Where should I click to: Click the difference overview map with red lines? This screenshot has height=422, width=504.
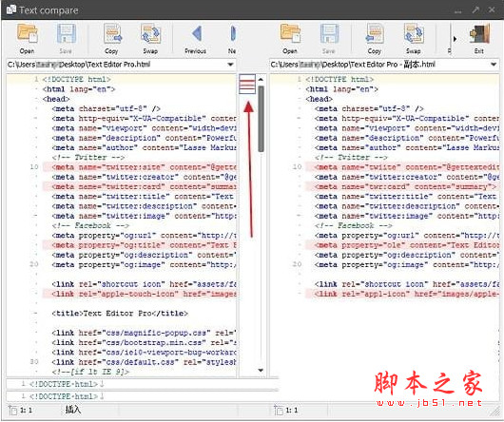coord(247,85)
